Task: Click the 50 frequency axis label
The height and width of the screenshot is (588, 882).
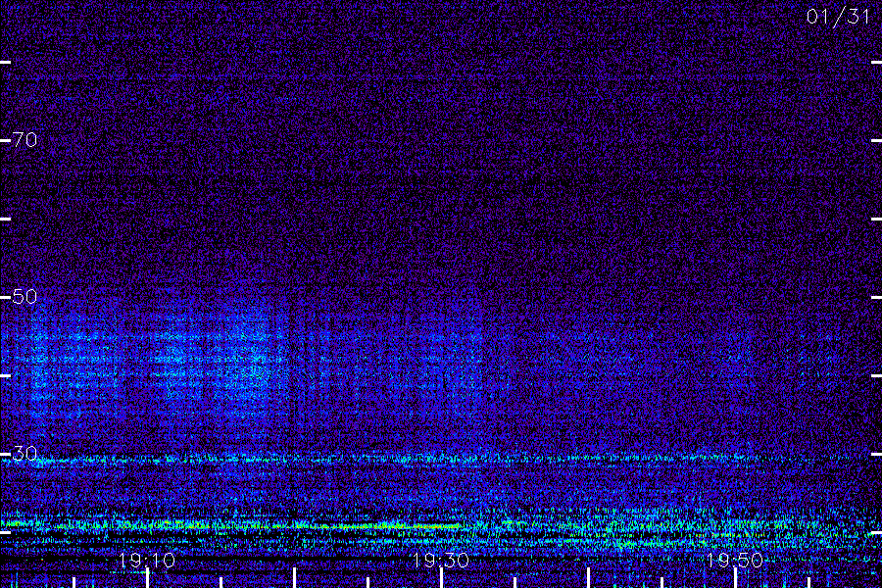Action: coord(24,297)
